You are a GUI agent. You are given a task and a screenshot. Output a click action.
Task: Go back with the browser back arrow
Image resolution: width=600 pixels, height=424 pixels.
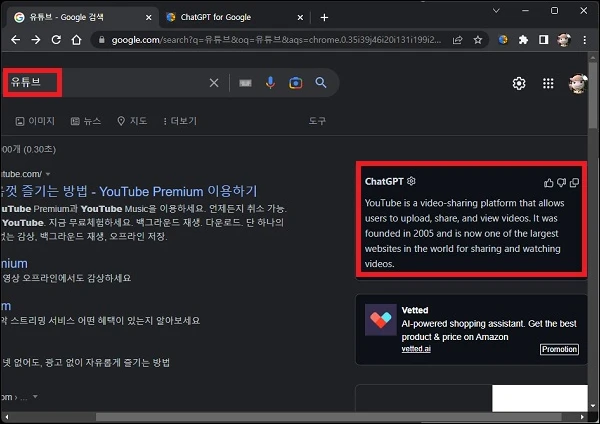point(15,40)
